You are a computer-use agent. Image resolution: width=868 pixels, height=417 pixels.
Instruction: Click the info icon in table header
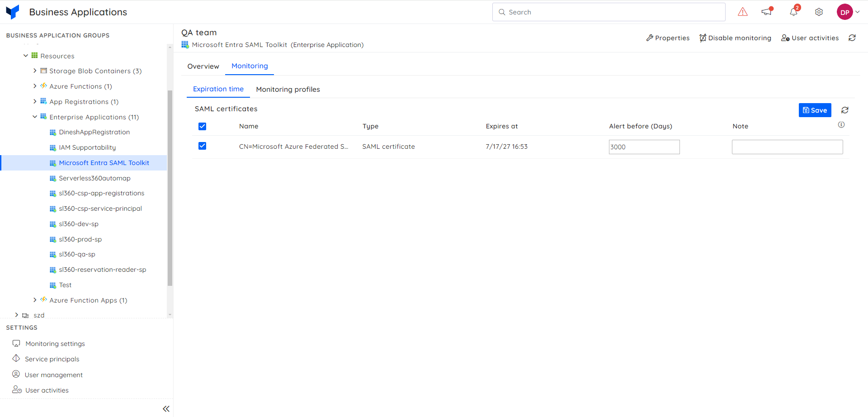pos(841,125)
